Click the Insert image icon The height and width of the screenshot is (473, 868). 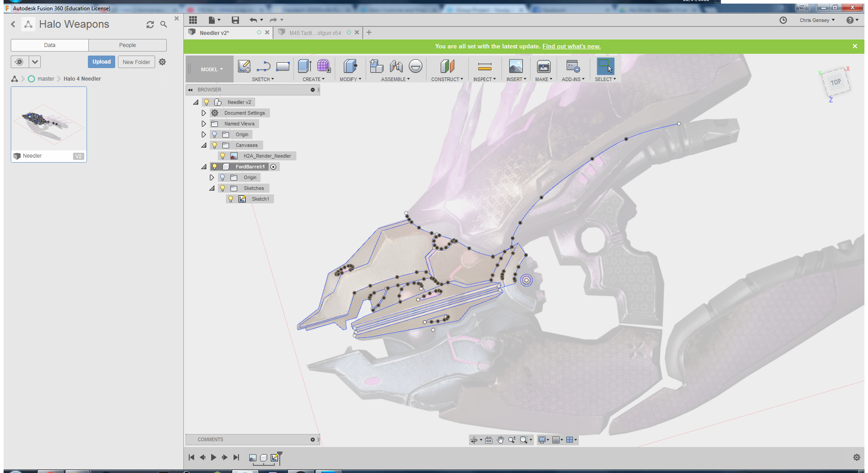pyautogui.click(x=516, y=66)
